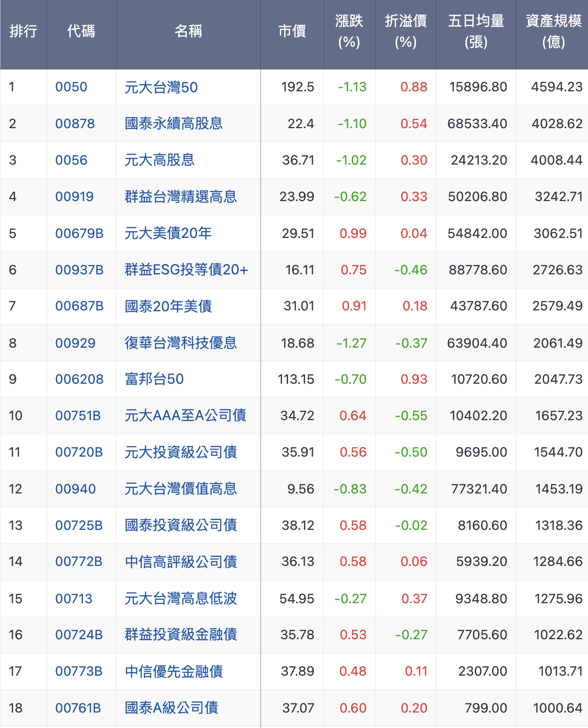The image size is (588, 728).
Task: Open the 復華台灣科技優息 name link
Action: [x=181, y=343]
